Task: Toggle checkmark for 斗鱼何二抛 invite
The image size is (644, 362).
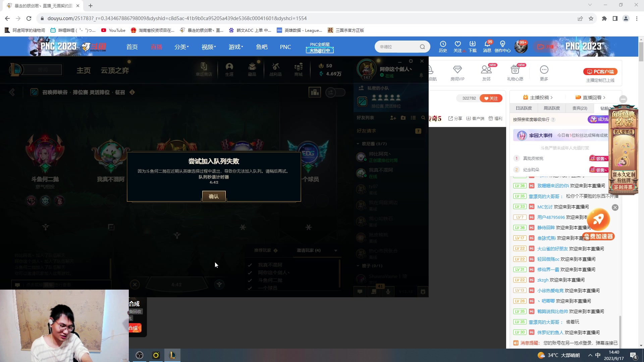Action: pyautogui.click(x=250, y=280)
